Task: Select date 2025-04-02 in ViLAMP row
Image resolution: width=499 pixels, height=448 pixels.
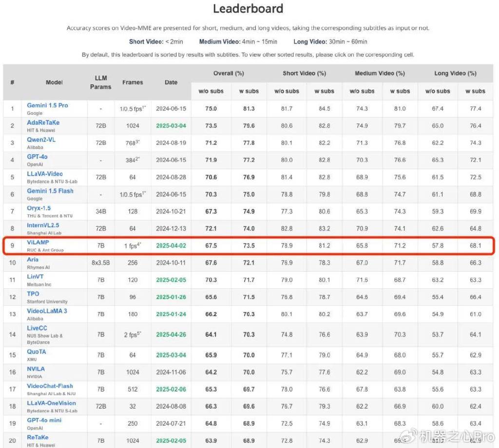Action: 171,246
